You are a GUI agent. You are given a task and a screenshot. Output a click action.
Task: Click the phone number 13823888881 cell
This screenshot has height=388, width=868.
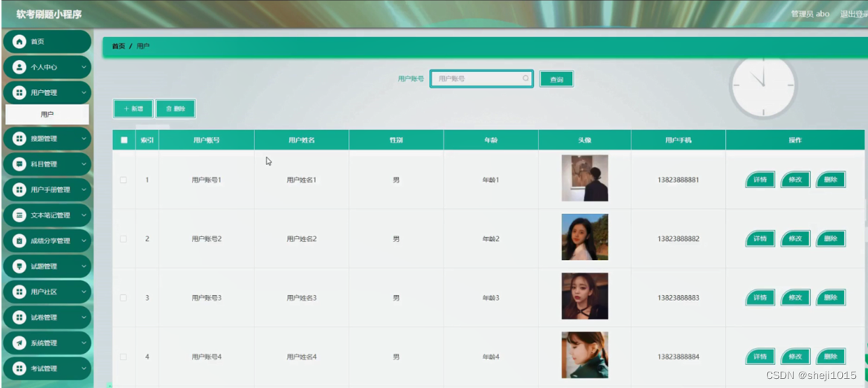point(678,180)
